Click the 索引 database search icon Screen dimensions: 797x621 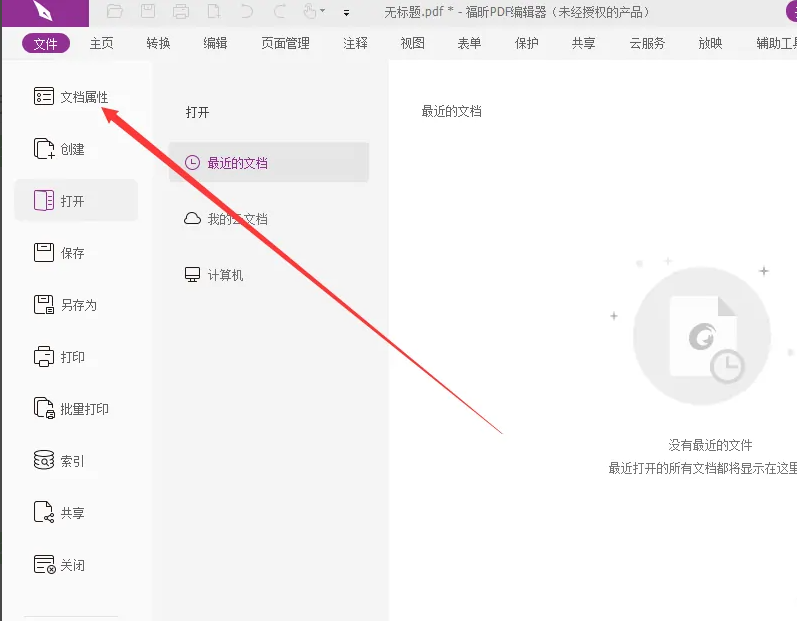[44, 460]
